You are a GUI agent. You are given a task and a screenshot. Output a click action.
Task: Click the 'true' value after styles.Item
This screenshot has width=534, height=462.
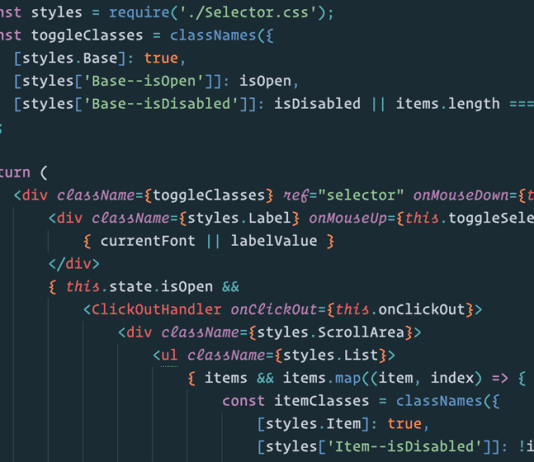coord(405,424)
